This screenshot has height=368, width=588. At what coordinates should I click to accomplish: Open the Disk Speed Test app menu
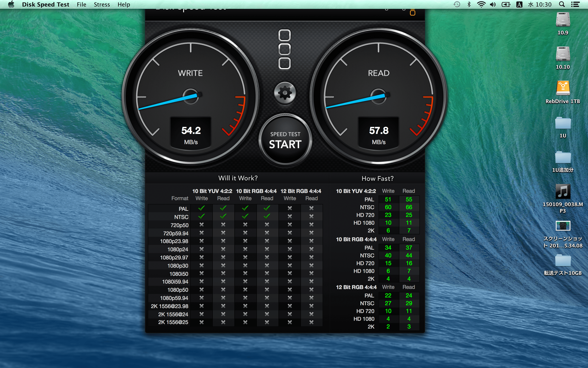click(46, 4)
